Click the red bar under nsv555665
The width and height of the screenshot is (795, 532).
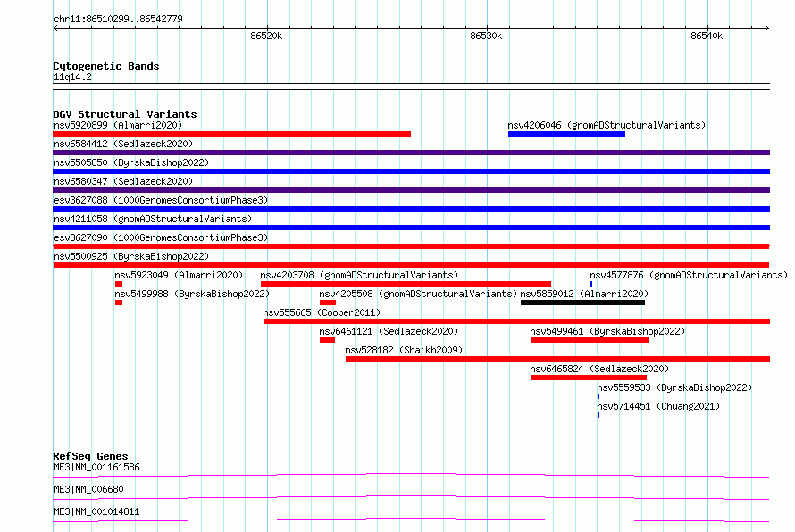coord(516,321)
